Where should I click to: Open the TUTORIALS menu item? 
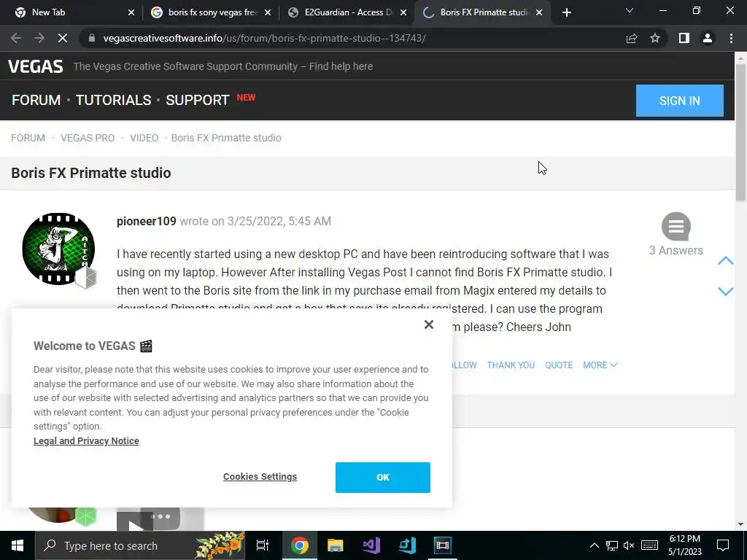[113, 100]
